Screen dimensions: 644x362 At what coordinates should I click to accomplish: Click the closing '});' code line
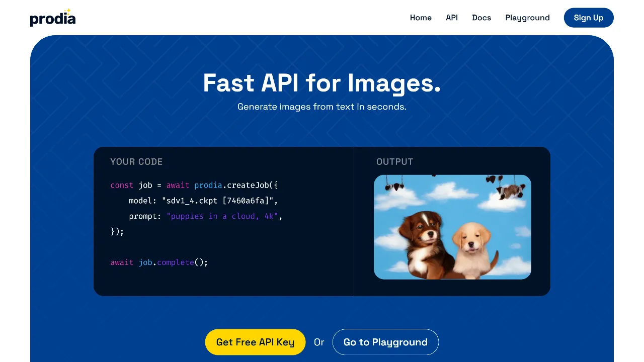pyautogui.click(x=117, y=231)
